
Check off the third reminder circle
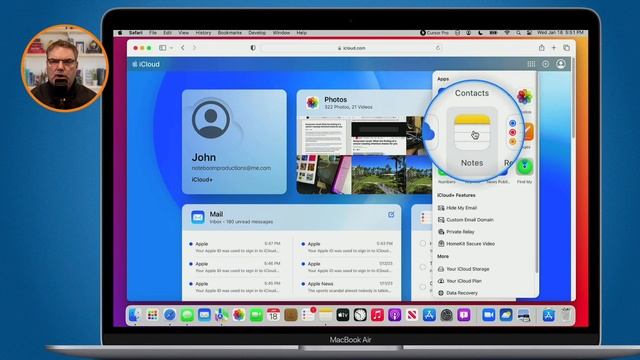(x=423, y=287)
